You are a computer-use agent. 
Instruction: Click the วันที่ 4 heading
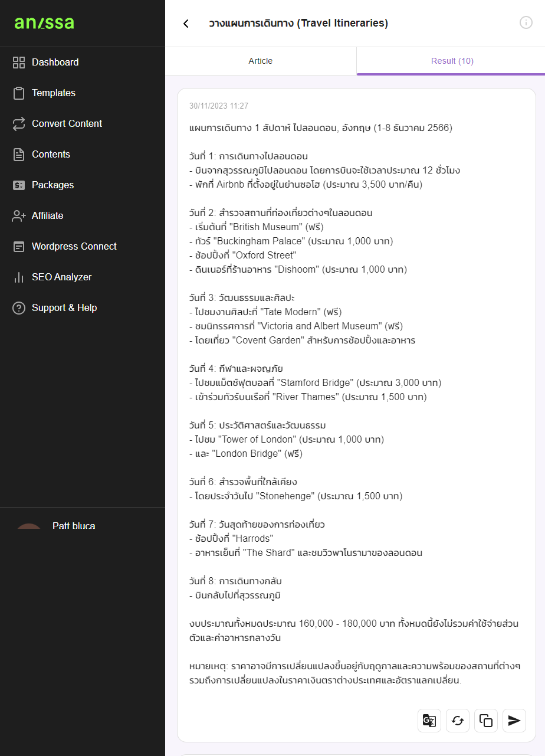[x=236, y=369]
